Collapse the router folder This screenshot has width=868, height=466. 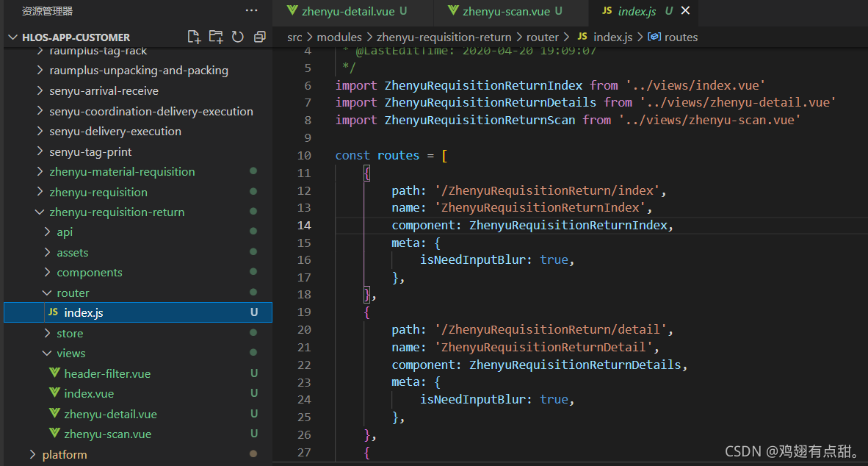point(73,293)
